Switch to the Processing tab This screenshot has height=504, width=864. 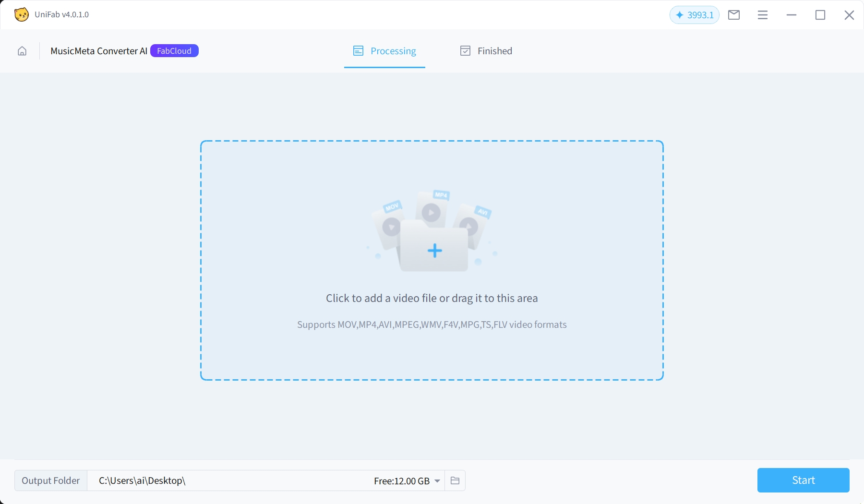coord(384,51)
